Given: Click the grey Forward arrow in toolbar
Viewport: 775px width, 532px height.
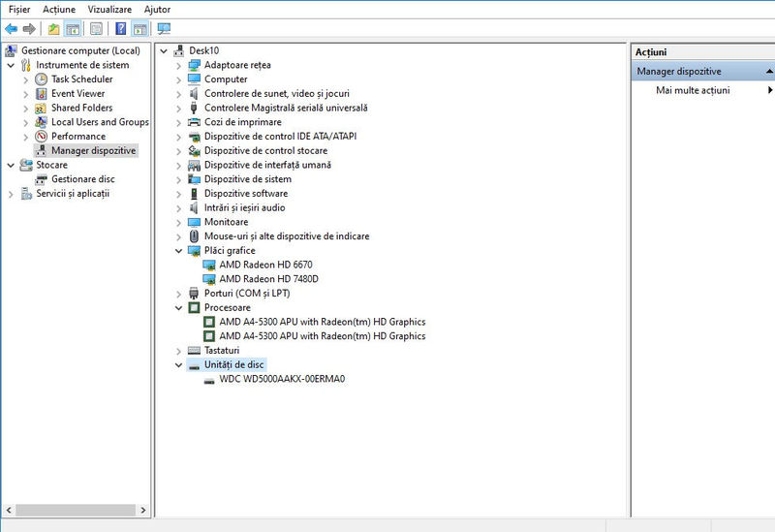Looking at the screenshot, I should click(x=29, y=29).
